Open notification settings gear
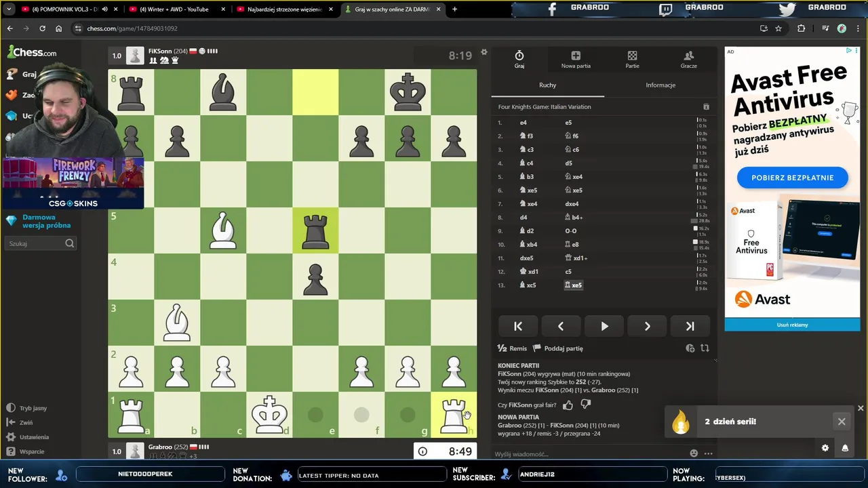The image size is (868, 488). [x=825, y=448]
